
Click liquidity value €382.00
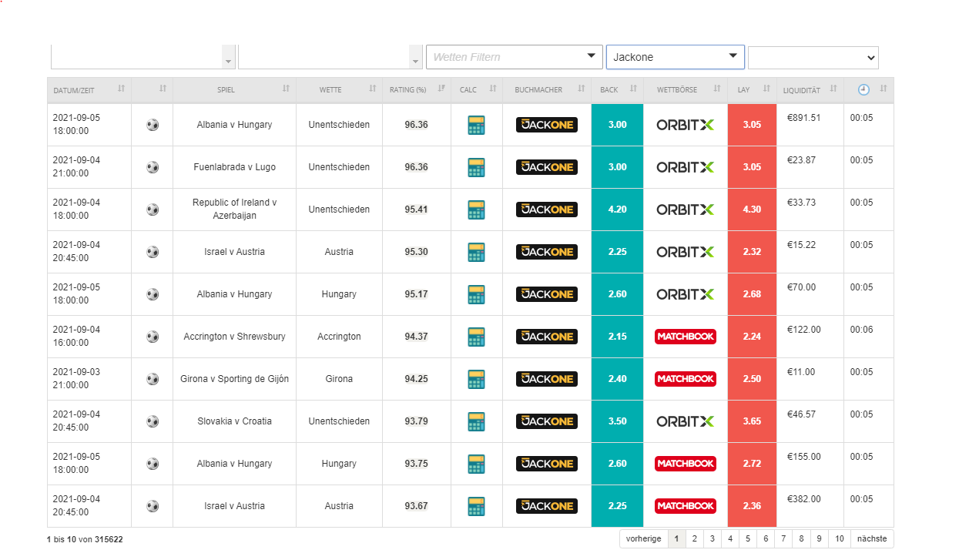804,499
